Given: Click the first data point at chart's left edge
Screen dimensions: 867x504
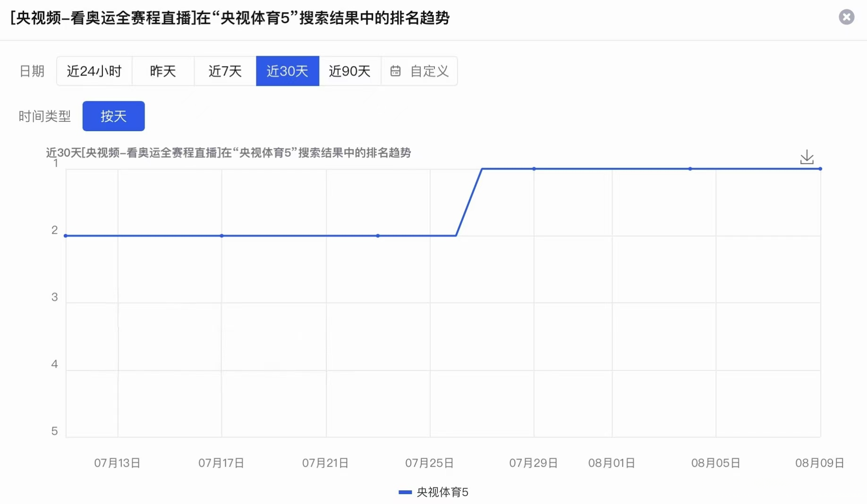Looking at the screenshot, I should point(66,235).
